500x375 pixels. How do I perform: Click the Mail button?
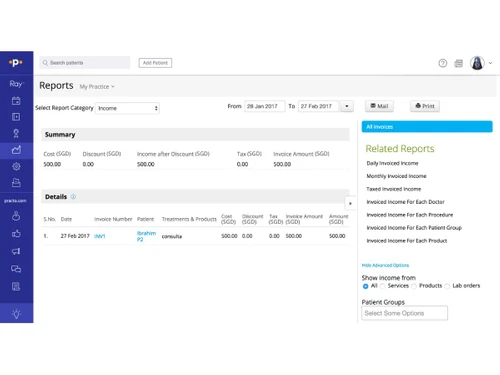pos(379,106)
